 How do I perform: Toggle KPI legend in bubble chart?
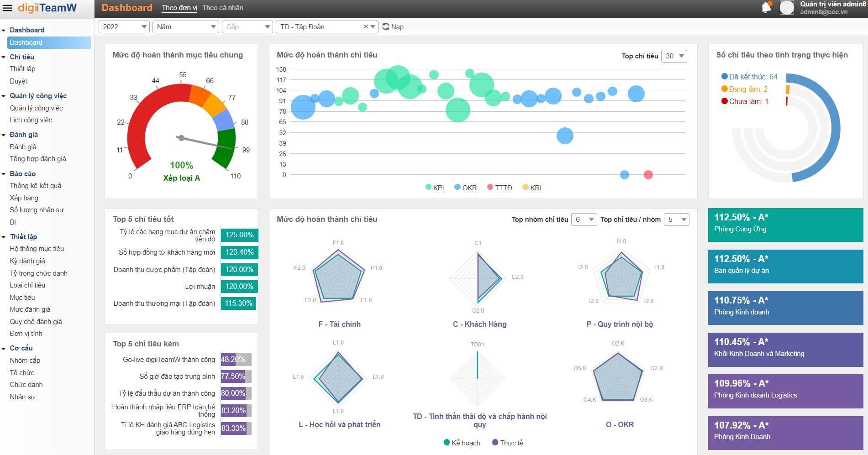435,188
